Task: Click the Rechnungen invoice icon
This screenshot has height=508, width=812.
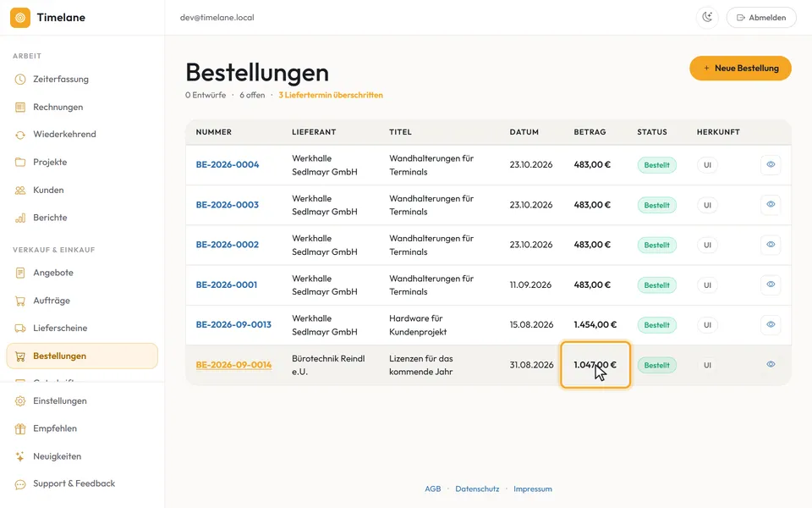Action: coord(20,108)
